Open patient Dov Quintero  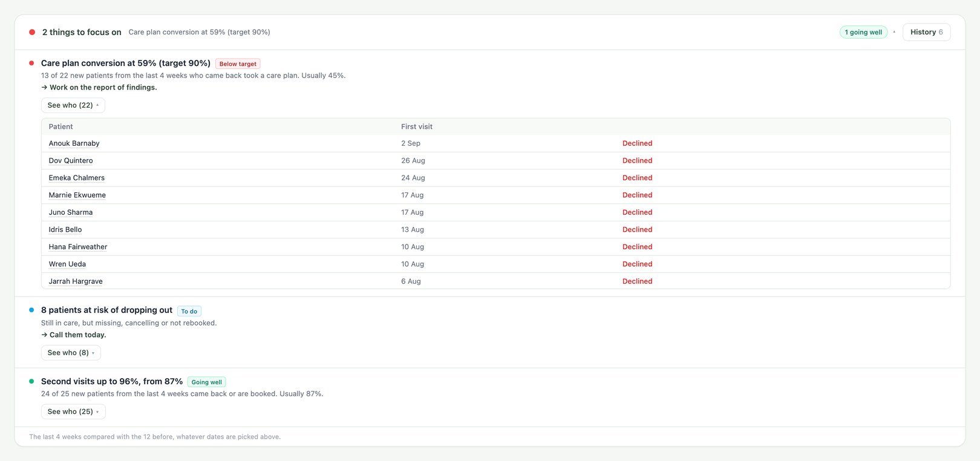[71, 160]
